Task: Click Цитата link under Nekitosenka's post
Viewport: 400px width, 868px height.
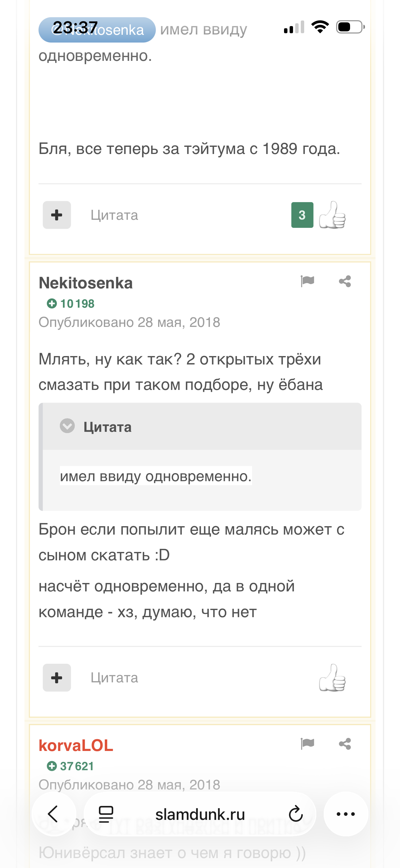Action: click(x=114, y=678)
